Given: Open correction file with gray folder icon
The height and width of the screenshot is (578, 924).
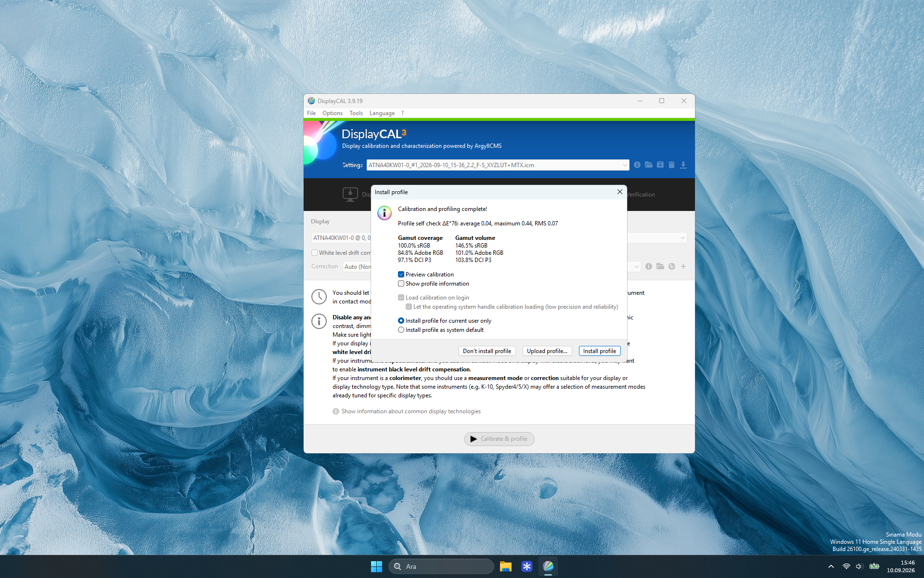Looking at the screenshot, I should coord(660,266).
